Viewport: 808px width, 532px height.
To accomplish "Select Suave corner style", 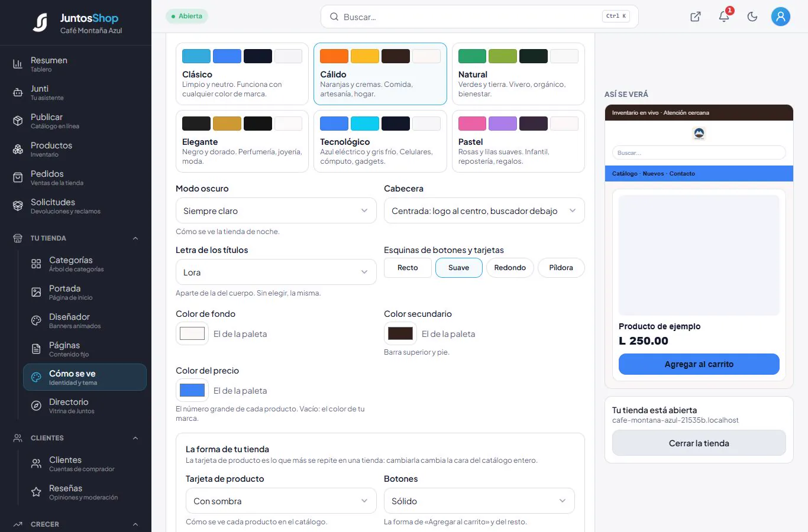I will click(x=458, y=268).
